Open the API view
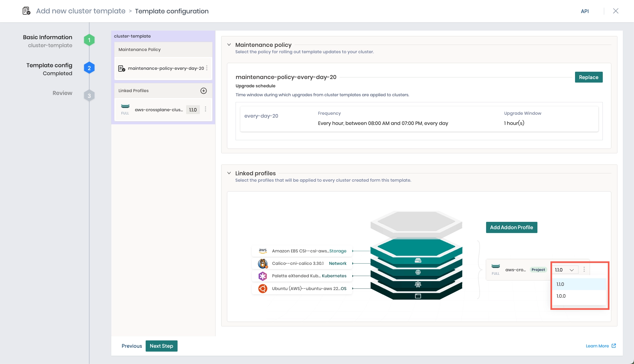The width and height of the screenshot is (634, 364). coord(585,11)
